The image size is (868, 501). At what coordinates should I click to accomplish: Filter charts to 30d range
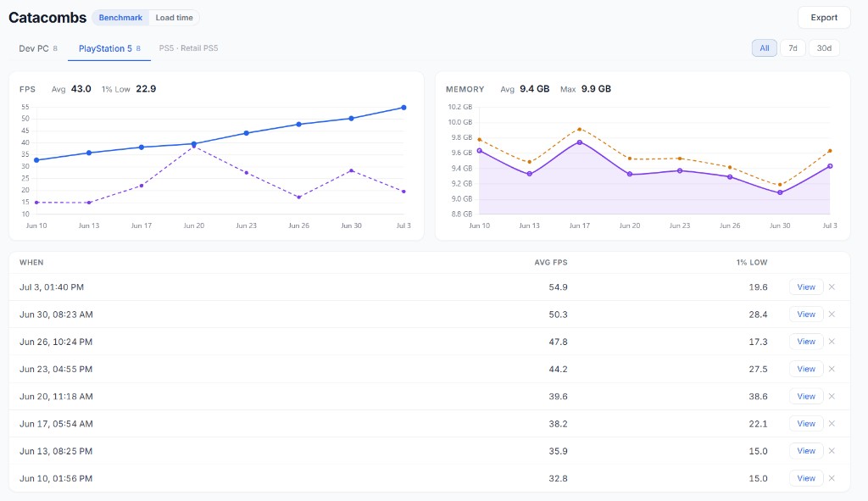pos(824,48)
